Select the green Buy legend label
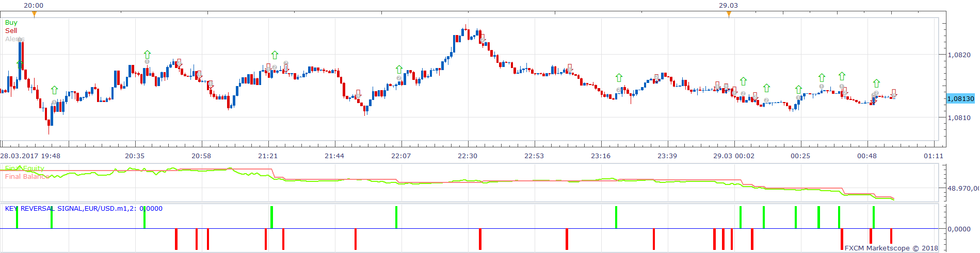Image resolution: width=980 pixels, height=253 pixels. (11, 23)
